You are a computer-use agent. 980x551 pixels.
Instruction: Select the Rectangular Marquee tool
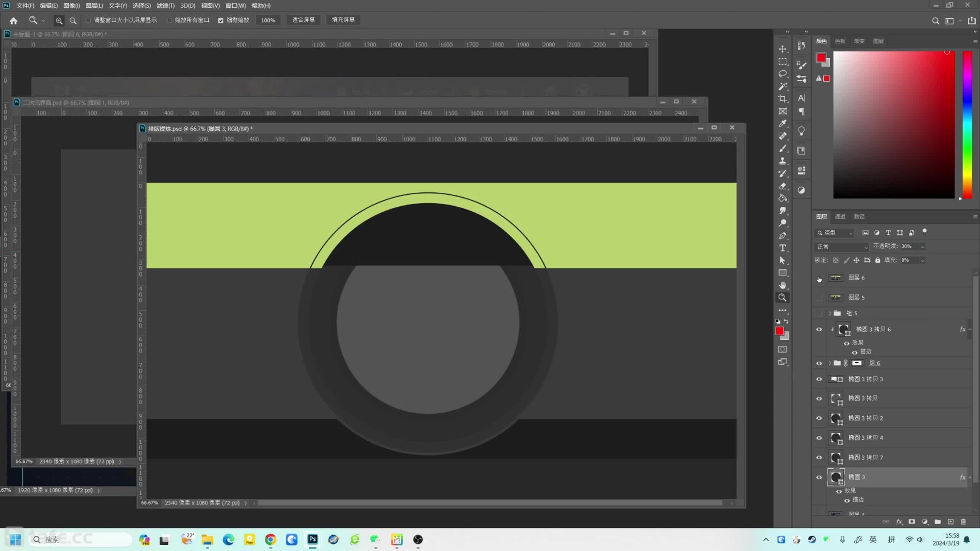(x=782, y=62)
